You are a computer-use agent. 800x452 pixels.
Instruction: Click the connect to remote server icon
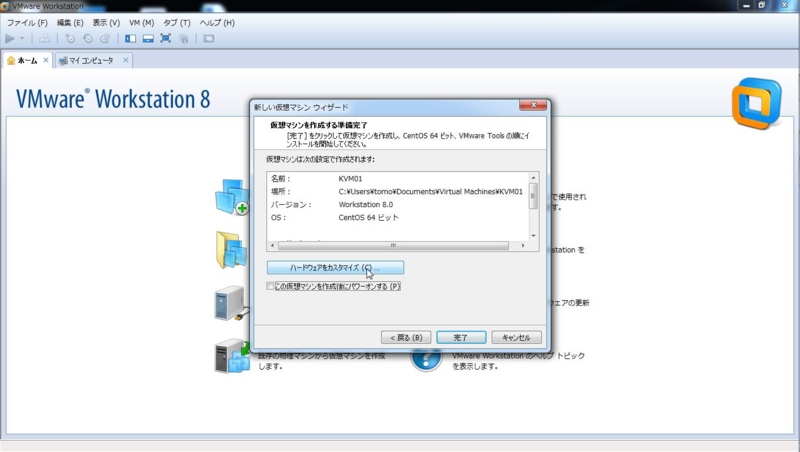(232, 303)
